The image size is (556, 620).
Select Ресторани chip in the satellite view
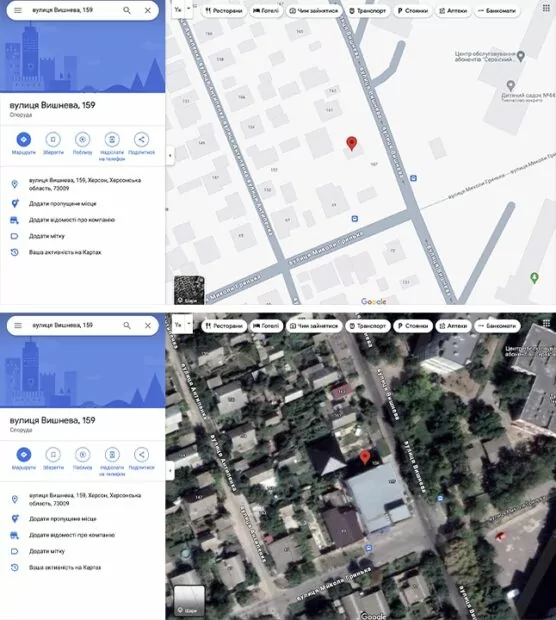(224, 326)
